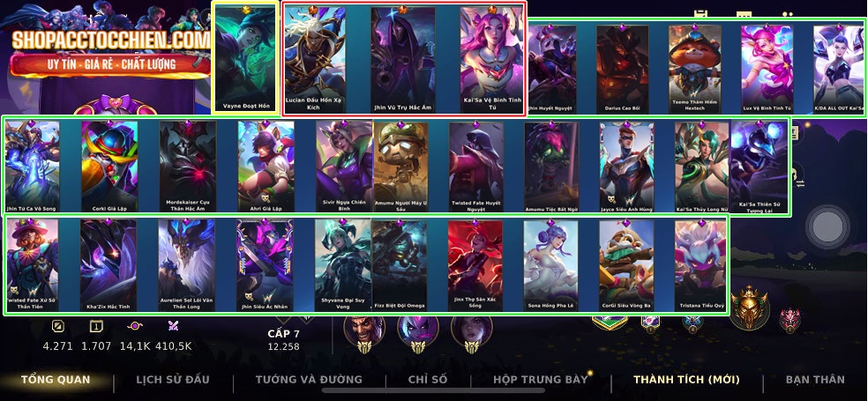Select the Vayne Đoạt Hồn skin card
The width and height of the screenshot is (868, 401).
coord(245,57)
